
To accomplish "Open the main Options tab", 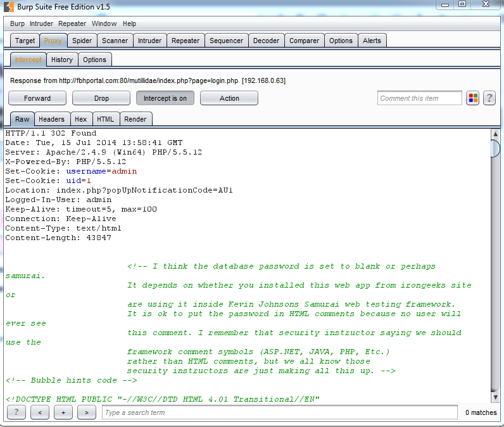I will click(x=341, y=41).
